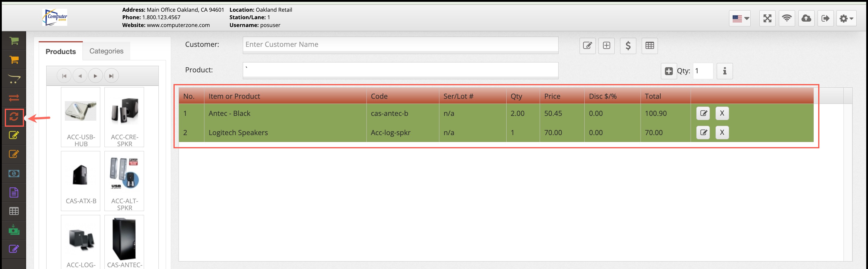868x269 pixels.
Task: Click the purple edit sidebar icon
Action: coord(14,249)
